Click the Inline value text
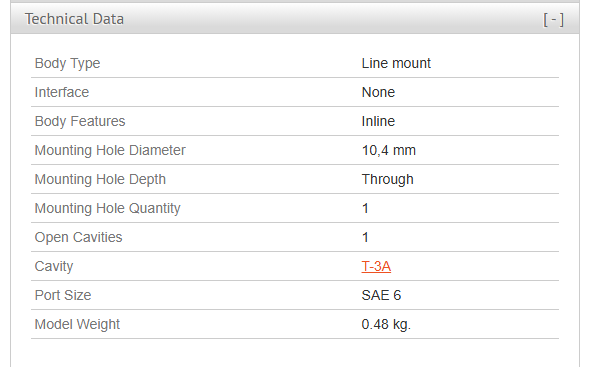The height and width of the screenshot is (367, 589). click(x=378, y=121)
